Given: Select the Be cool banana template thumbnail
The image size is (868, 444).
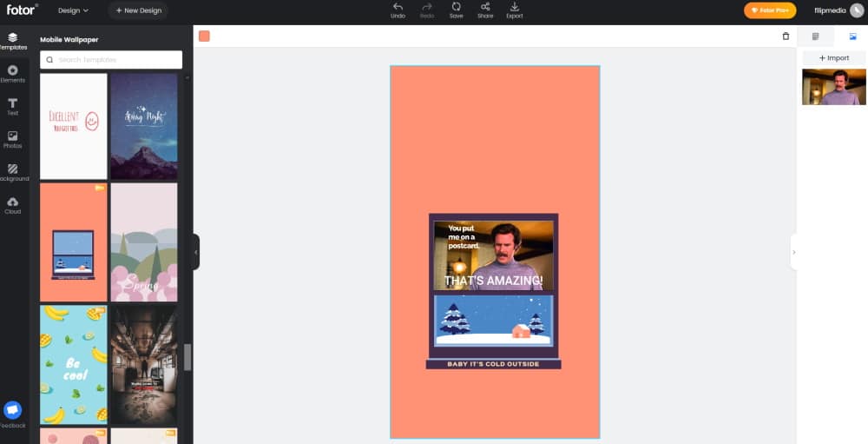Looking at the screenshot, I should point(73,364).
